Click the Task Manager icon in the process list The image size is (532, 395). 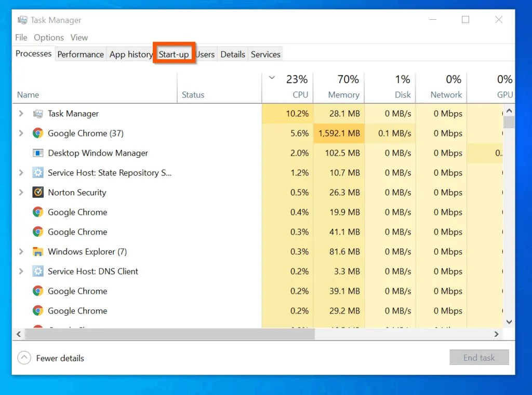[x=37, y=114]
